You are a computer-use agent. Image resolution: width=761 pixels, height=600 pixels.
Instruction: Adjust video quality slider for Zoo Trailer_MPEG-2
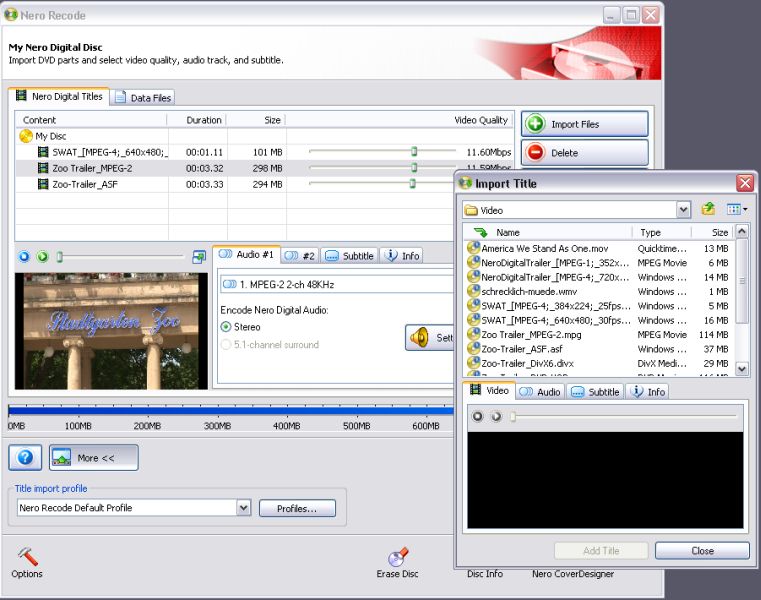[x=414, y=167]
